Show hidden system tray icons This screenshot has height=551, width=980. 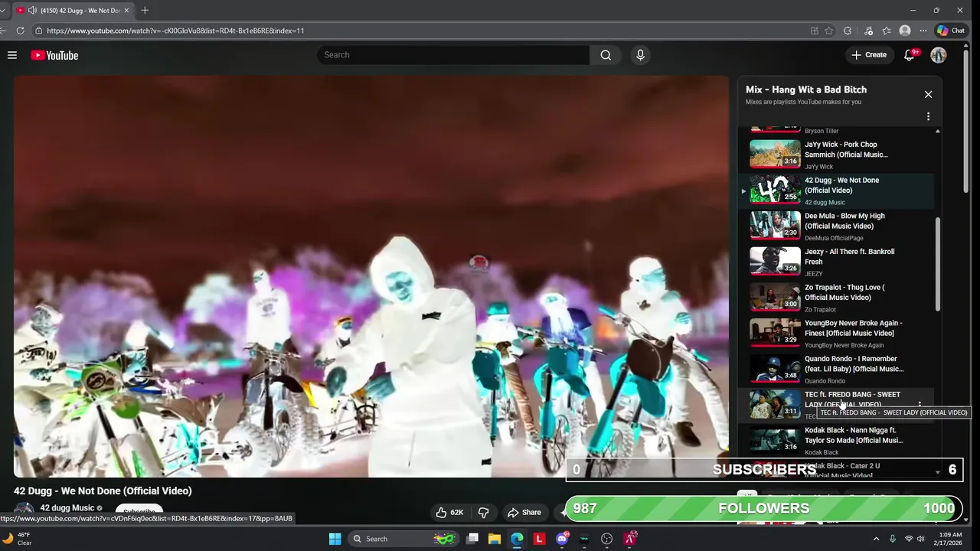[876, 539]
